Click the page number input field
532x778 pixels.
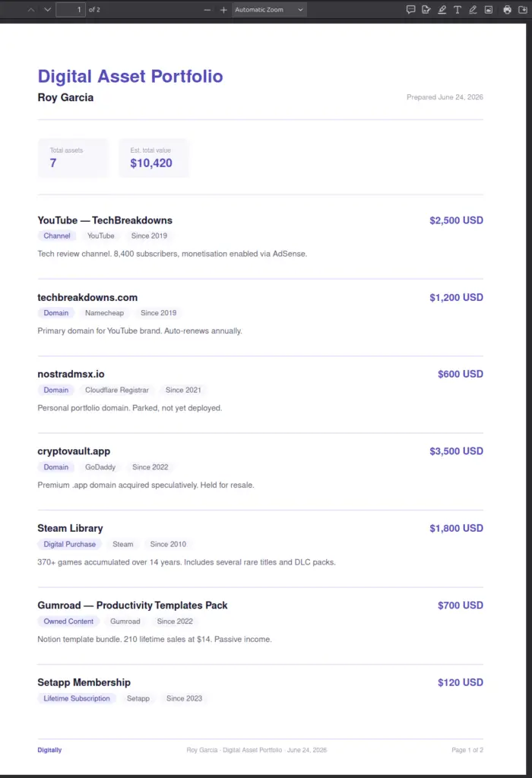71,9
